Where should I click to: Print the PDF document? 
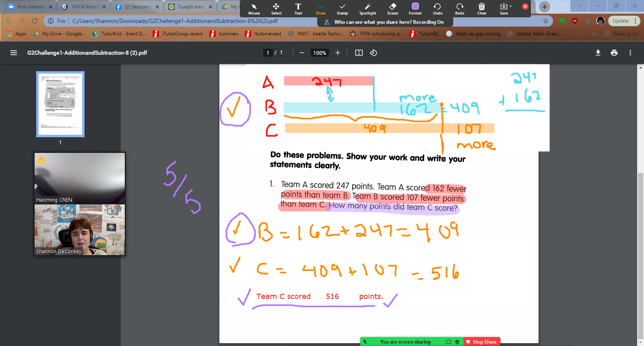click(x=614, y=53)
